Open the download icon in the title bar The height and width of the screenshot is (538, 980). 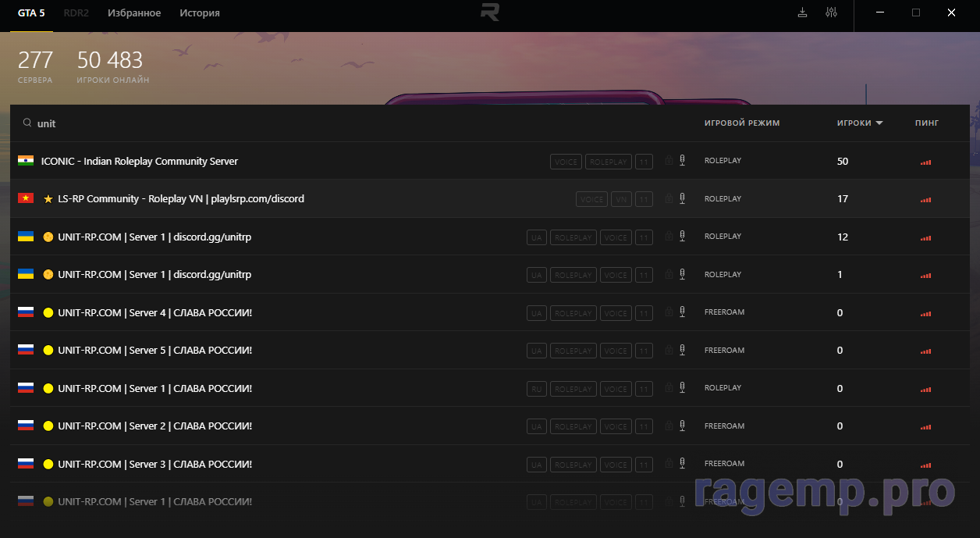(802, 12)
